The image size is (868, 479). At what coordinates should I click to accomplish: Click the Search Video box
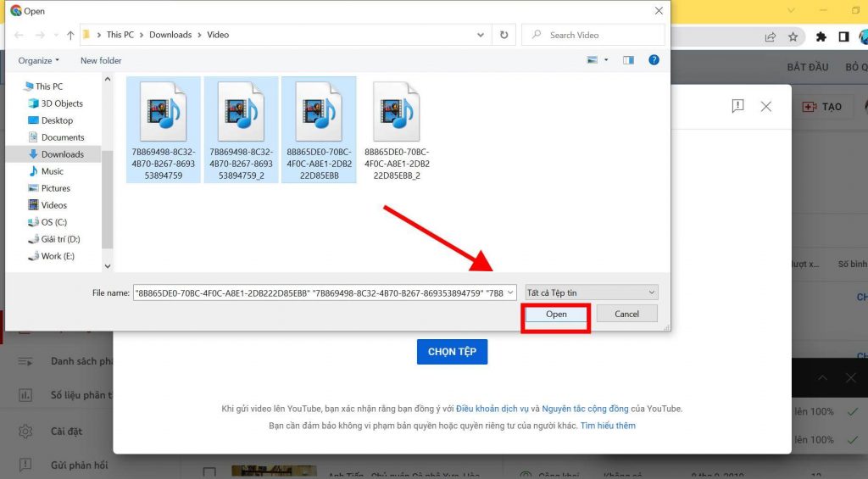point(593,35)
